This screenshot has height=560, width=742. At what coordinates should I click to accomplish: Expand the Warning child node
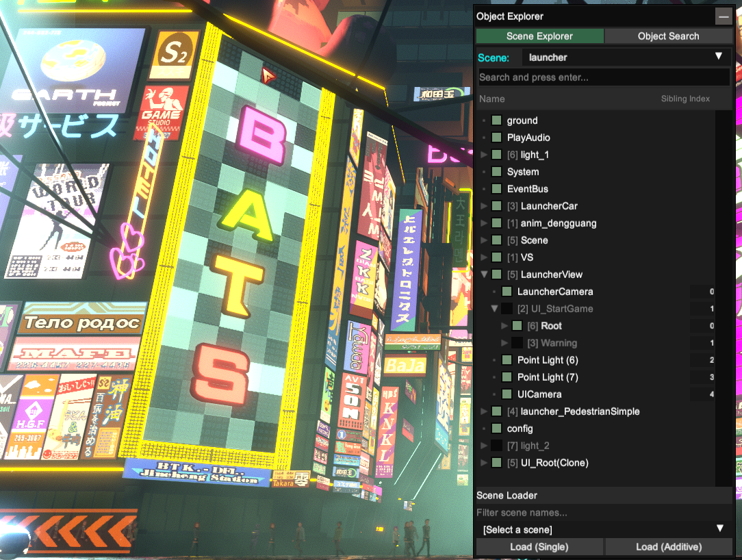pos(504,343)
